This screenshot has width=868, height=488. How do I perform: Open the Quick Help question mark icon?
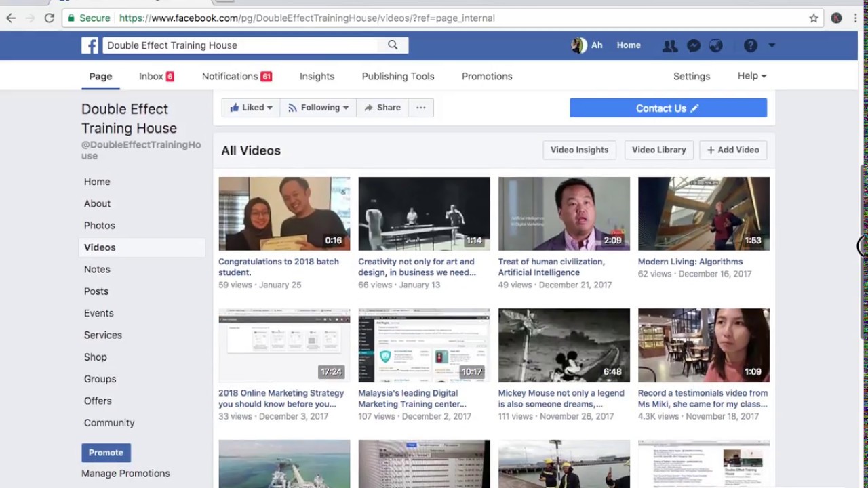tap(750, 45)
